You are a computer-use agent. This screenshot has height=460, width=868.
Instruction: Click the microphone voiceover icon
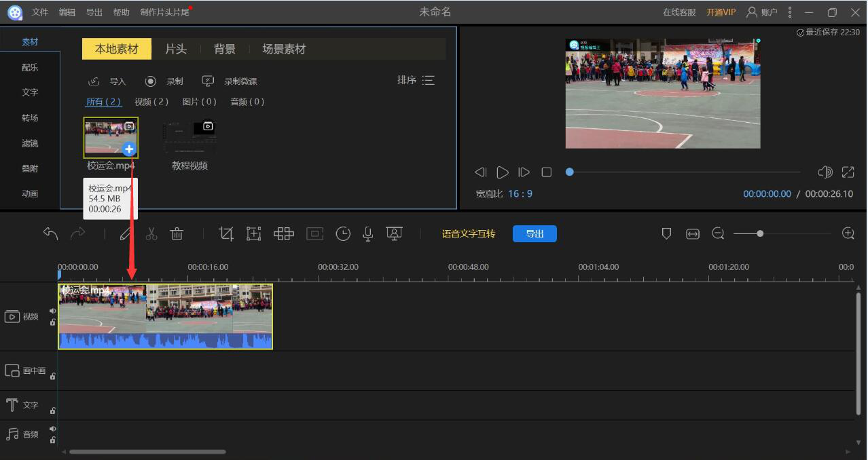[367, 234]
